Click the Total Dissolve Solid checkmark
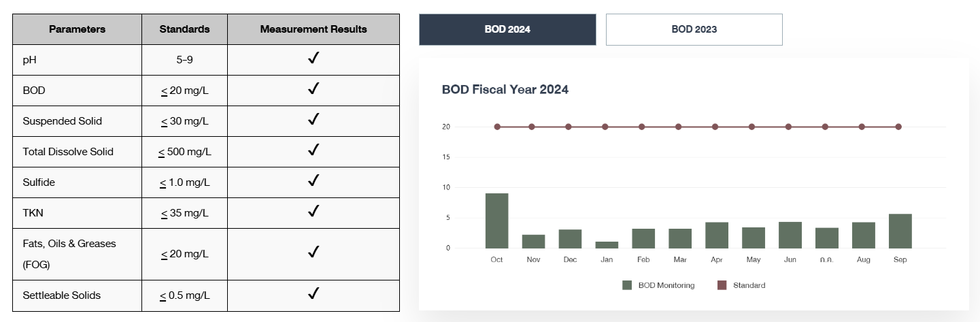Screen dimensions: 980x322 [x=314, y=151]
